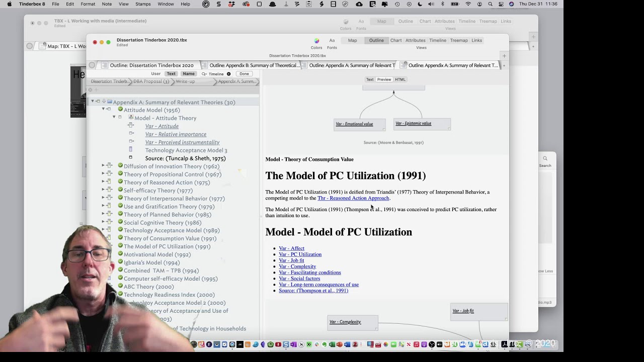Expand Theory of Propositional Control (1967)
This screenshot has height=362, width=644.
103,174
